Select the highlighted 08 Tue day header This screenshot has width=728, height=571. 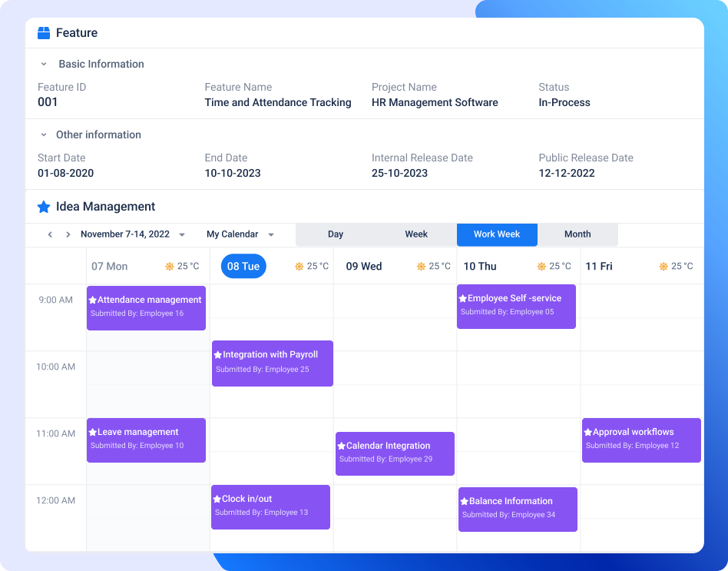click(x=243, y=266)
